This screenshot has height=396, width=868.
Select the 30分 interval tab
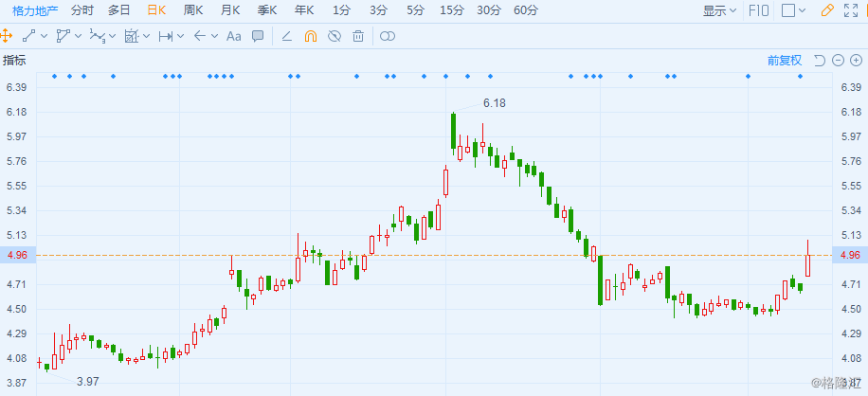(x=489, y=10)
